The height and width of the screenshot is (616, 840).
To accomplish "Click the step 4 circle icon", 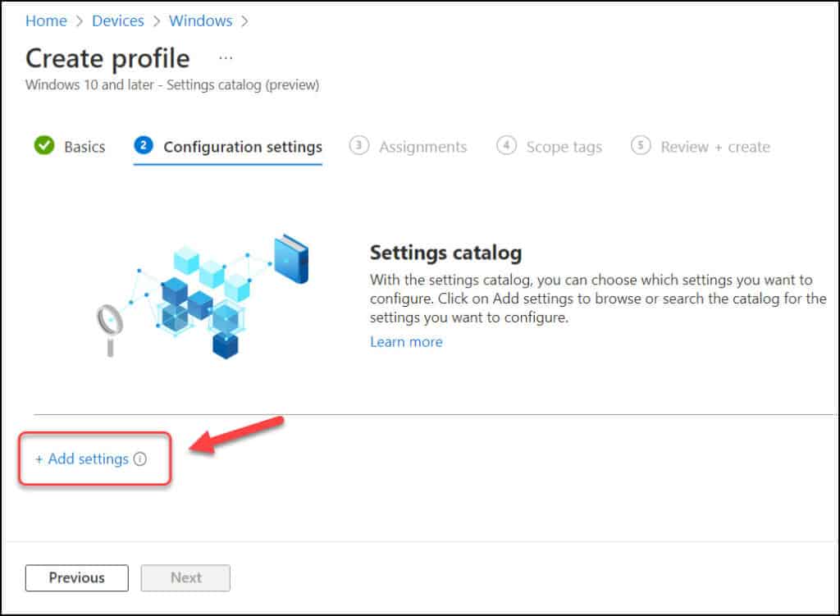I will tap(506, 145).
